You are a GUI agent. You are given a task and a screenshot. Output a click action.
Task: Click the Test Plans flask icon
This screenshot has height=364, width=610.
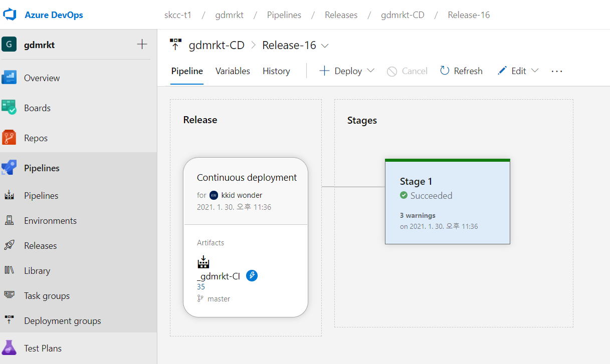tap(9, 348)
